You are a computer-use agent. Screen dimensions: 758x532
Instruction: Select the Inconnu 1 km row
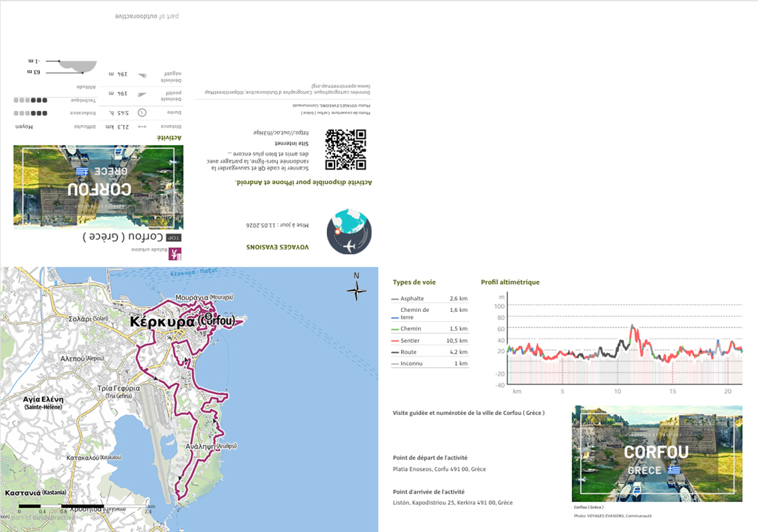click(430, 363)
